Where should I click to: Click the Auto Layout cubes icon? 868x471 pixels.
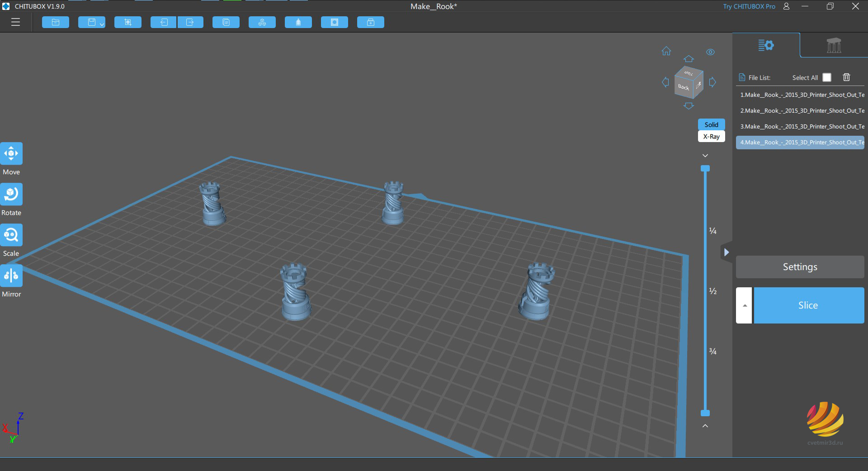point(262,22)
